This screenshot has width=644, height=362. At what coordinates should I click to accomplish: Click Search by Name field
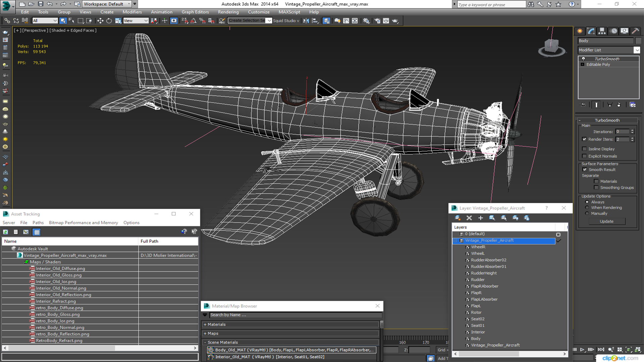[296, 315]
